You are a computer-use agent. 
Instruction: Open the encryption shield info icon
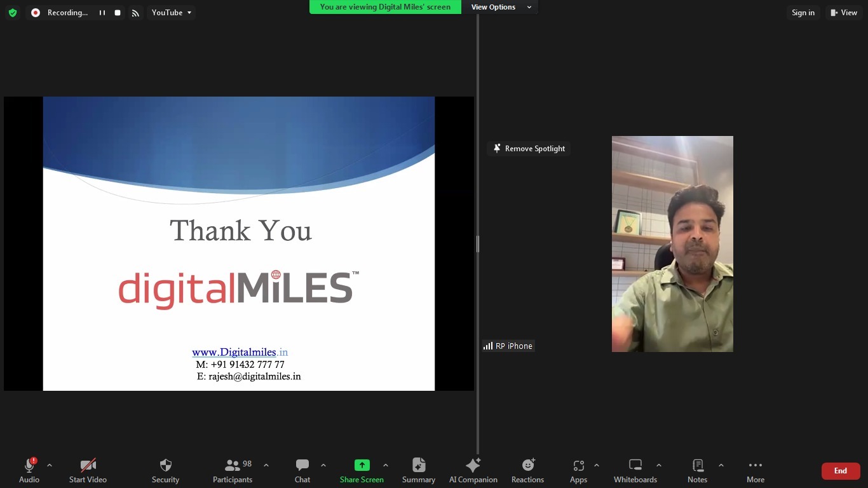[12, 13]
